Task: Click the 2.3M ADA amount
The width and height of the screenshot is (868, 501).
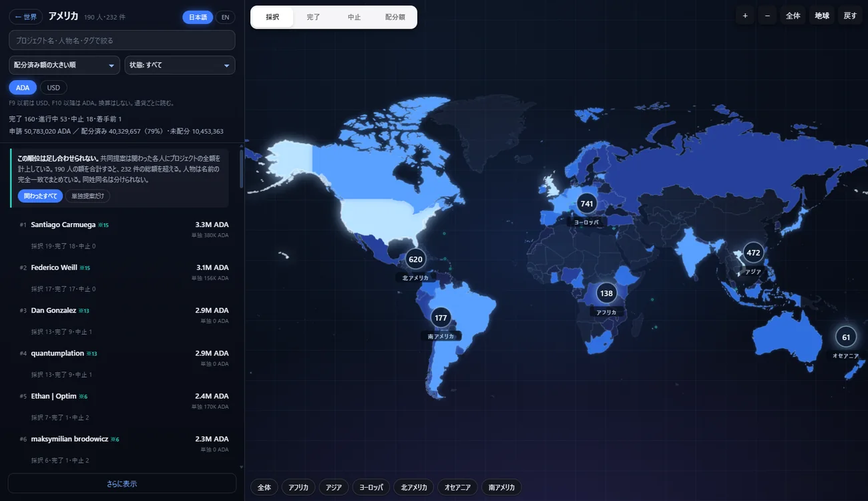Action: [x=212, y=438]
